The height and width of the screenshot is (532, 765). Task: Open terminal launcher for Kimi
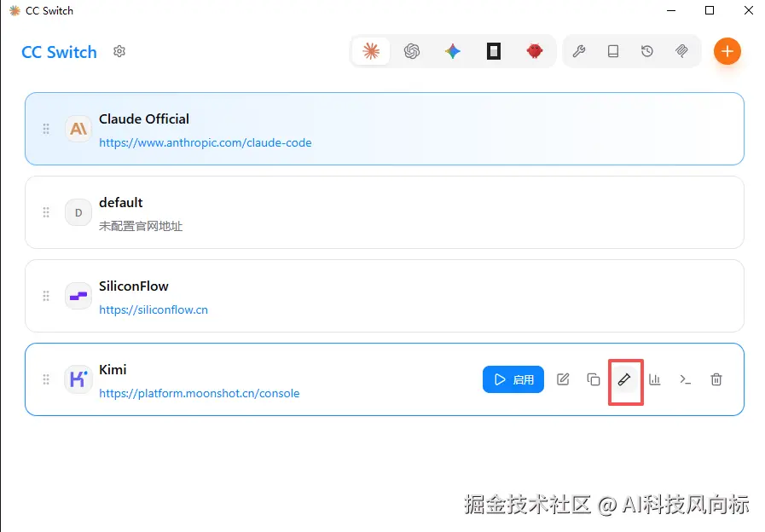click(x=686, y=379)
